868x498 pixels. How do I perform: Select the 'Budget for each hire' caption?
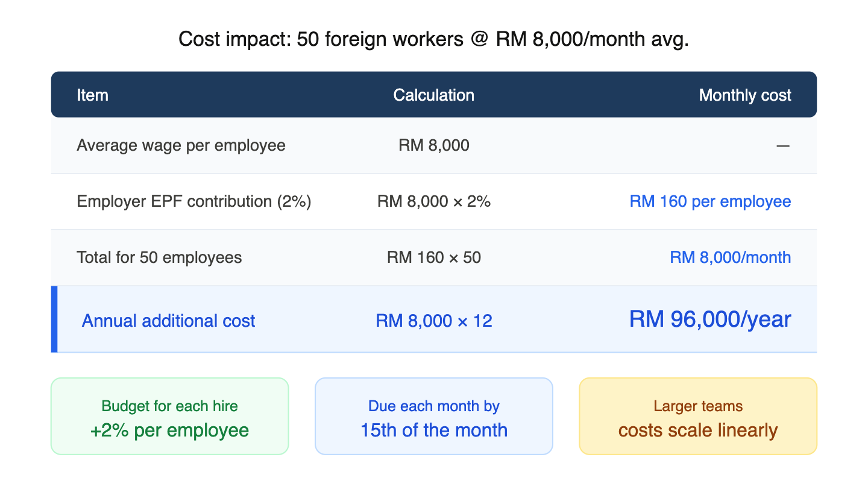(169, 406)
